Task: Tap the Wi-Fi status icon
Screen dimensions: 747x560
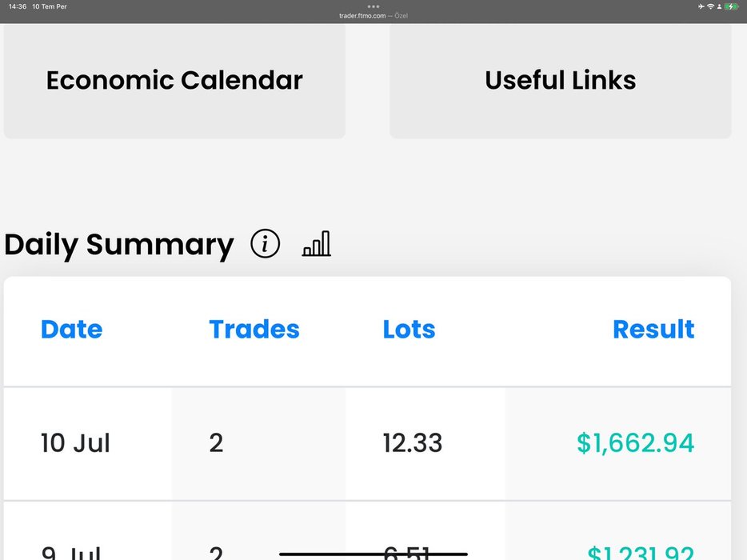Action: click(x=710, y=6)
